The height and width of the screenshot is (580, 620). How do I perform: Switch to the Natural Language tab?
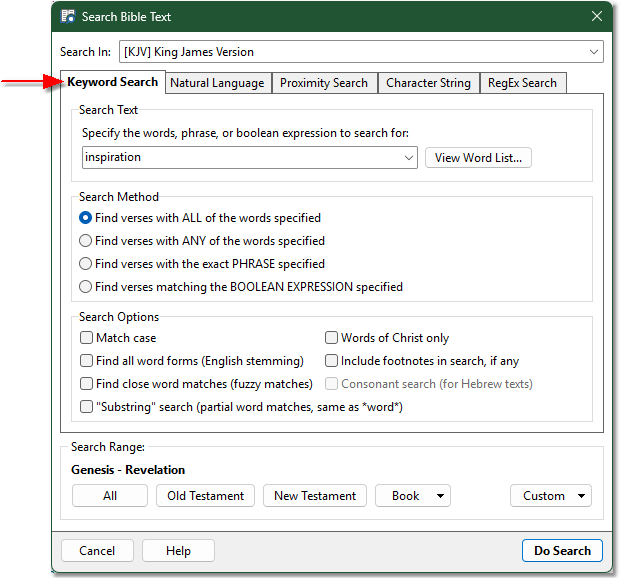pos(217,83)
